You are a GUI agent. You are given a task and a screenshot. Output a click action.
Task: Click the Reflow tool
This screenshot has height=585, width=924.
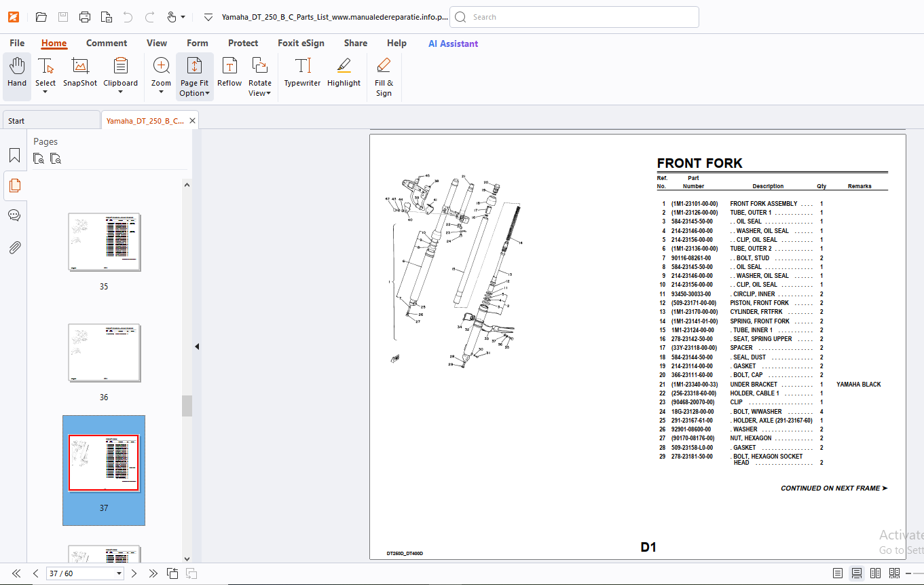tap(229, 72)
